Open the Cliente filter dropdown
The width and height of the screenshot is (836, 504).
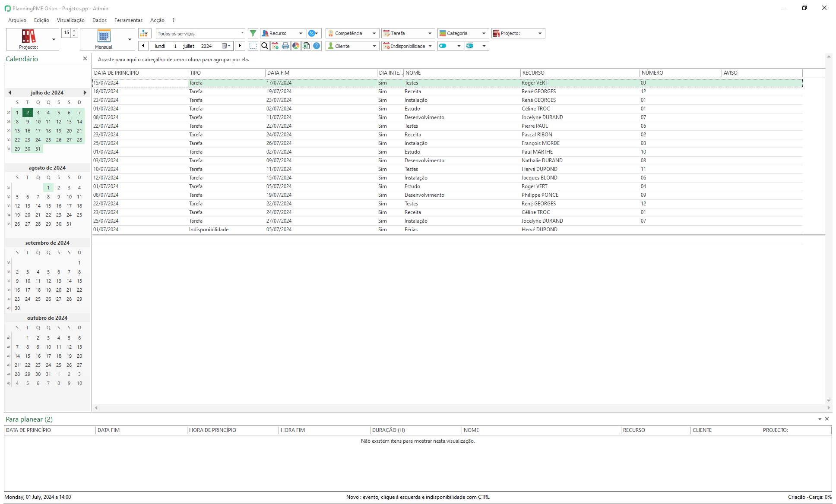(x=352, y=46)
